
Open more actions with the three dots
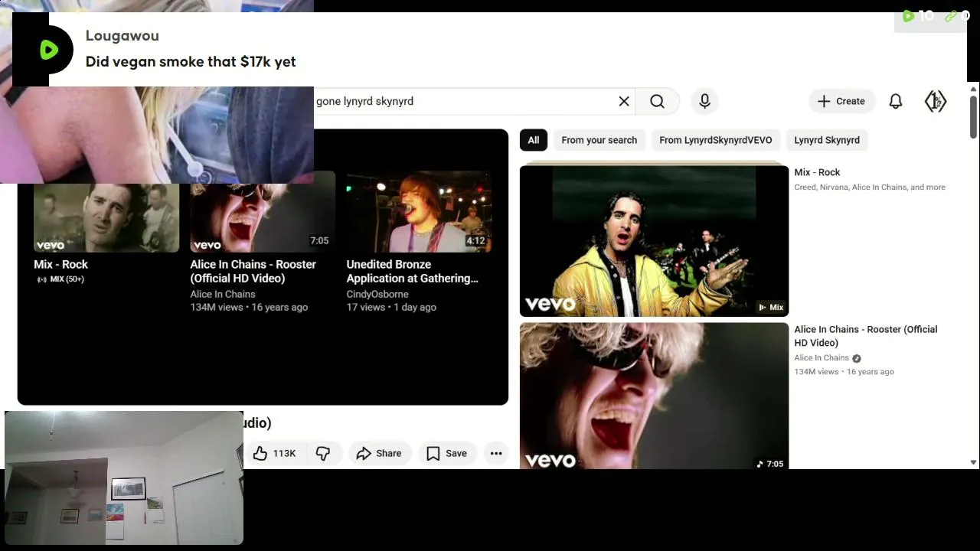[x=496, y=453]
